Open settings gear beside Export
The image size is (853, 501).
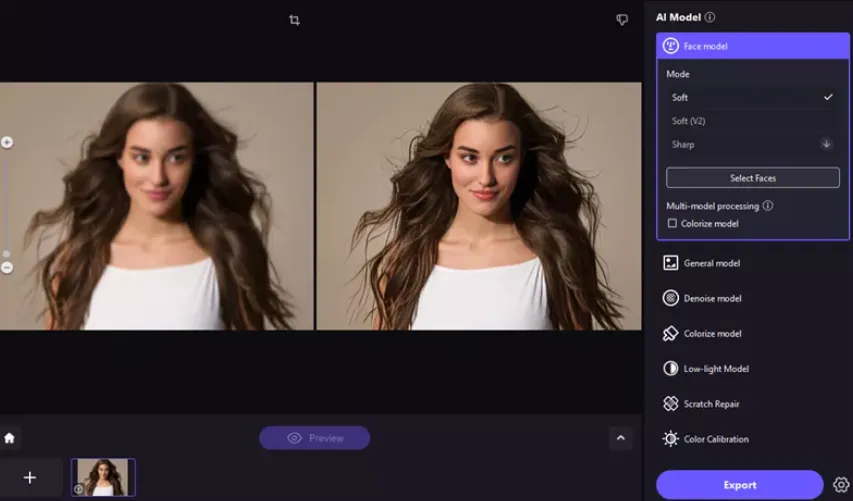coord(841,485)
